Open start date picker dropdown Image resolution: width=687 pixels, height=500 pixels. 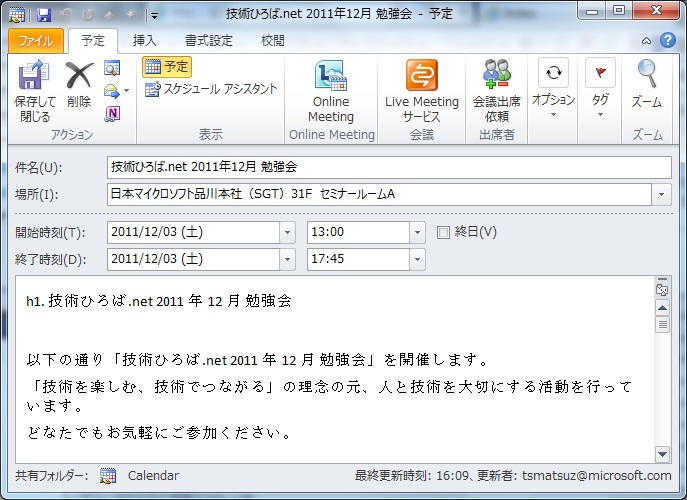[x=287, y=232]
